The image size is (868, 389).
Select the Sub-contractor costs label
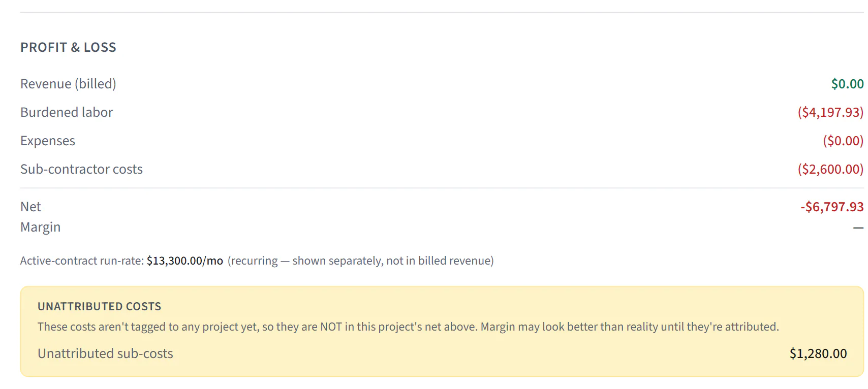click(x=81, y=169)
